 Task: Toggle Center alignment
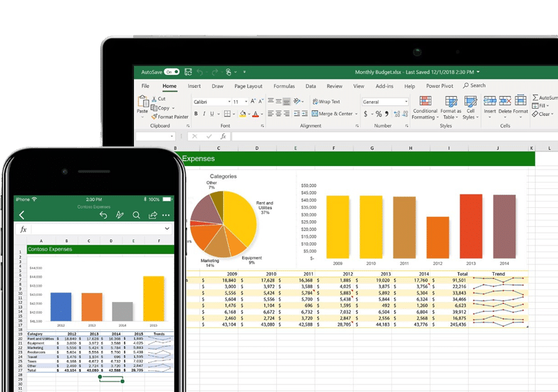pos(278,114)
